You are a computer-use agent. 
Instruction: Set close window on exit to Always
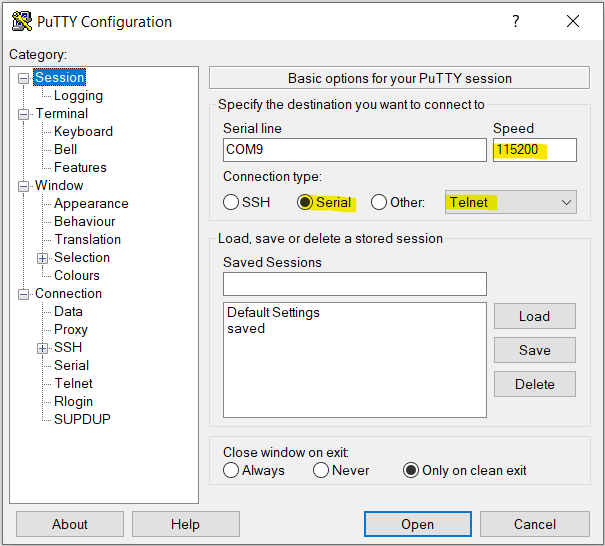point(232,470)
